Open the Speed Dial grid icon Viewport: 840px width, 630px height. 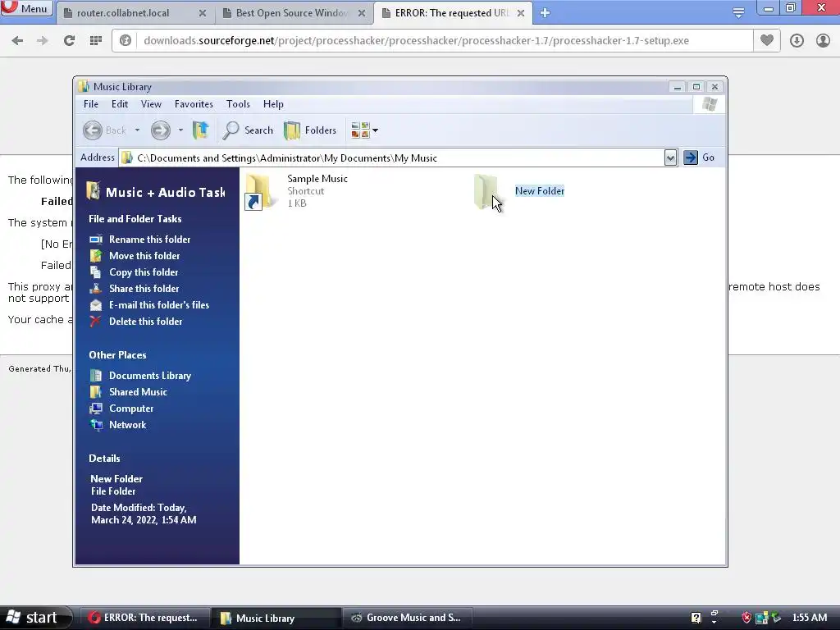pyautogui.click(x=96, y=41)
